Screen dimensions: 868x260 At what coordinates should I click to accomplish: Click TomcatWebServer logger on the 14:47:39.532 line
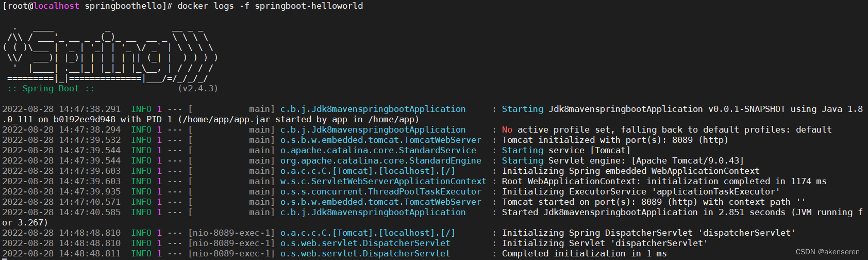(381, 140)
